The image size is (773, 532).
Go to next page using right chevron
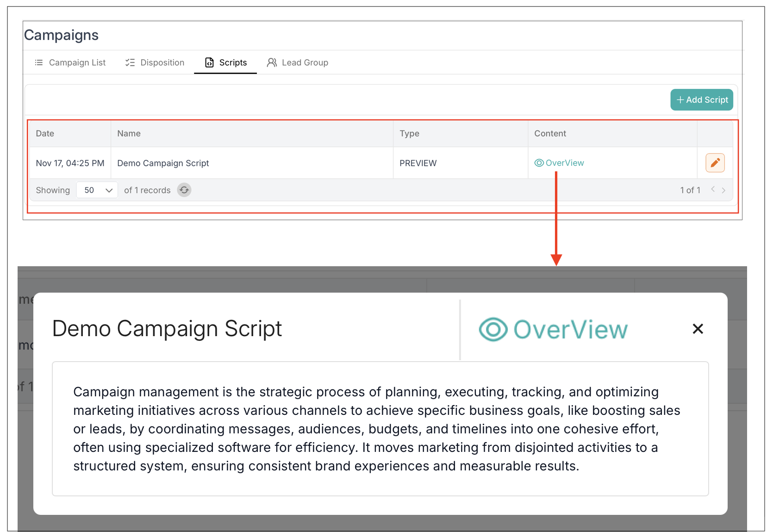click(723, 190)
